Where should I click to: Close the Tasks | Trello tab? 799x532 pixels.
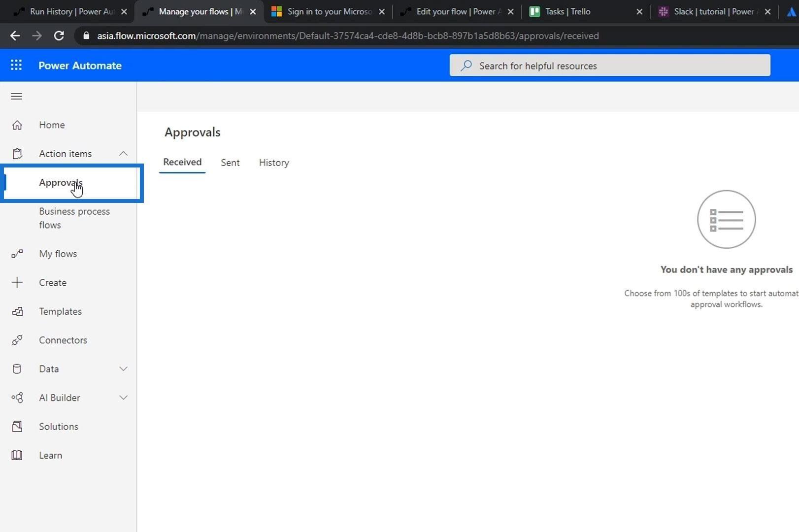point(639,11)
